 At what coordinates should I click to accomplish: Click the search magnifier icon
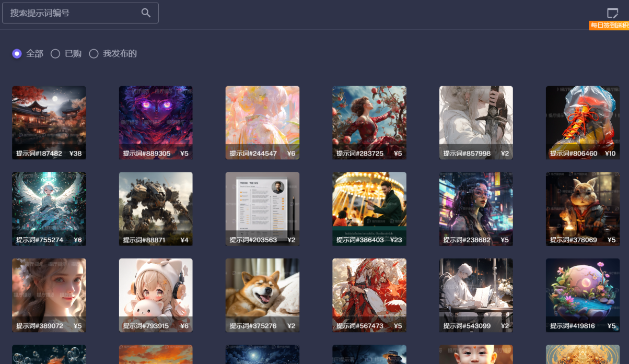pyautogui.click(x=146, y=13)
